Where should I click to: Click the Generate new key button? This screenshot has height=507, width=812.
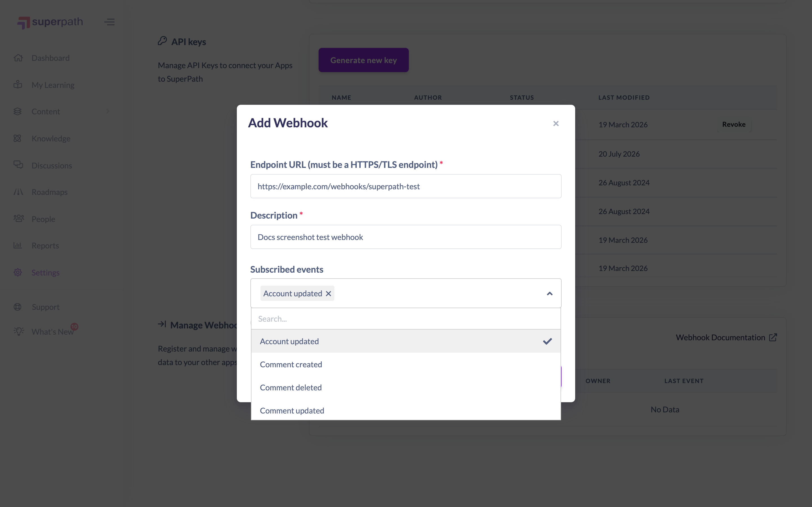(x=363, y=60)
